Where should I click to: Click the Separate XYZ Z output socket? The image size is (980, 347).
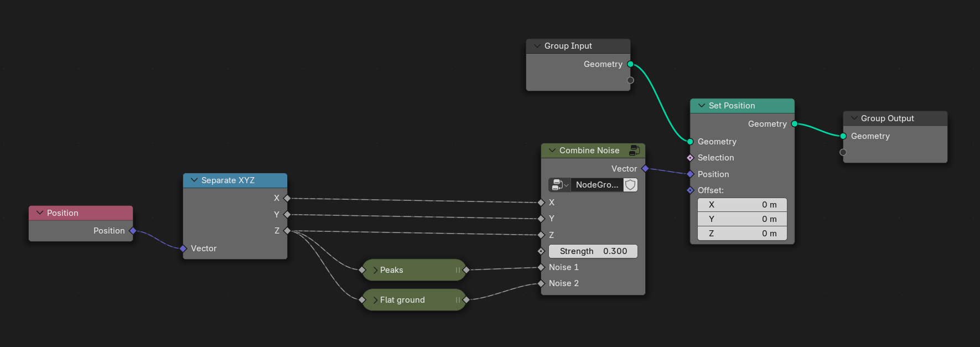click(287, 231)
